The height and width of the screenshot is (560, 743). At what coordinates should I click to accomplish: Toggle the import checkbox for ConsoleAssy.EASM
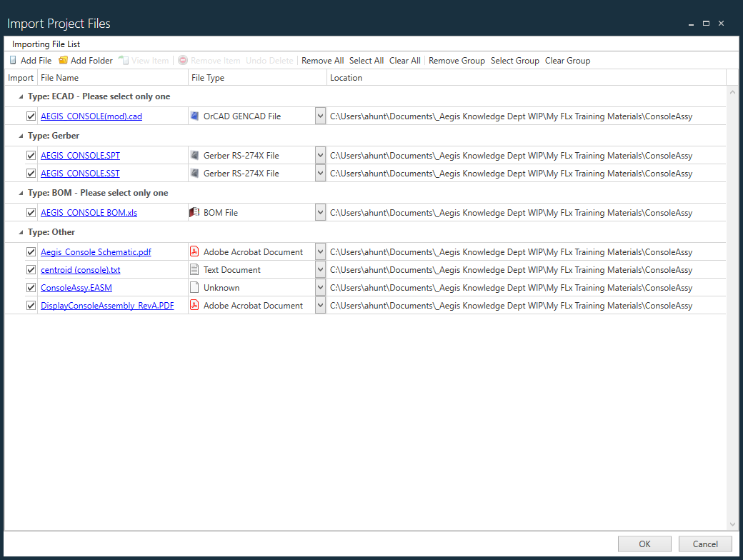coord(31,287)
